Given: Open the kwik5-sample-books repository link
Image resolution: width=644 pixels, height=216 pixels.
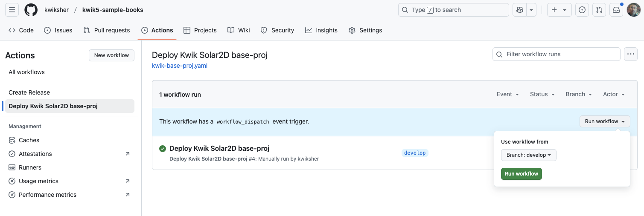Looking at the screenshot, I should pos(113,10).
